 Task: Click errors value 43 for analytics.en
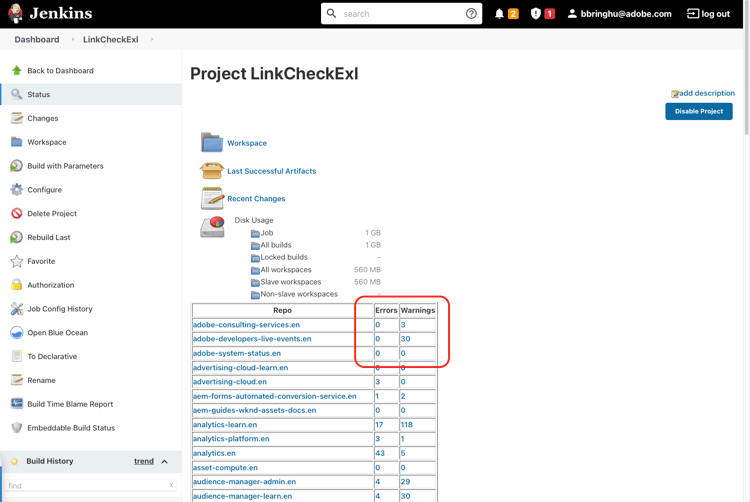pos(380,453)
